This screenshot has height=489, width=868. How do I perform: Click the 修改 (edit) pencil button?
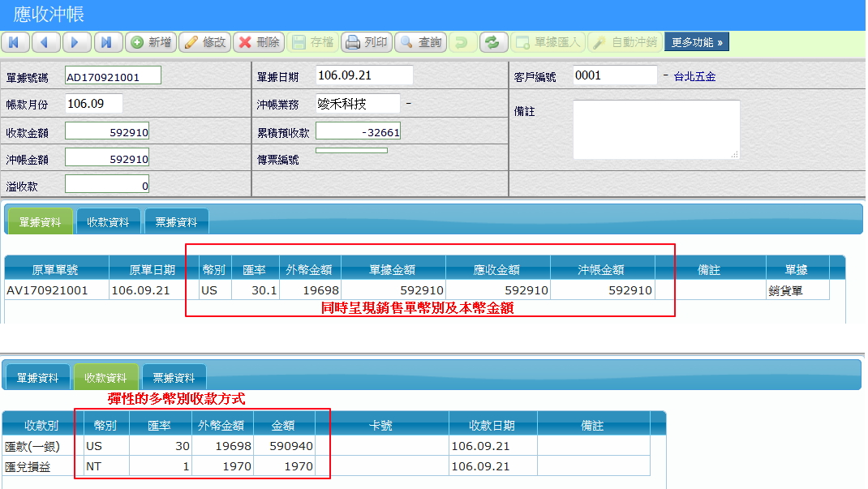[204, 42]
